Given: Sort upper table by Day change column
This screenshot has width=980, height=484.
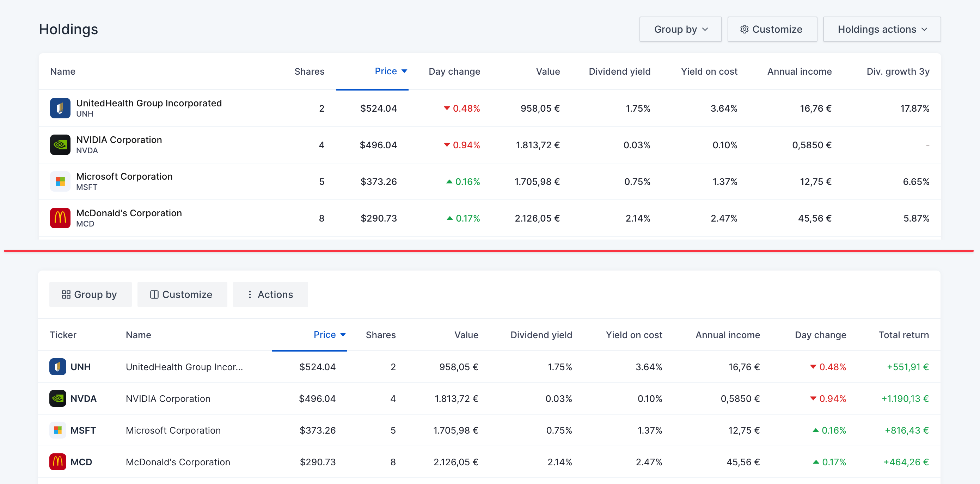Looking at the screenshot, I should tap(454, 72).
